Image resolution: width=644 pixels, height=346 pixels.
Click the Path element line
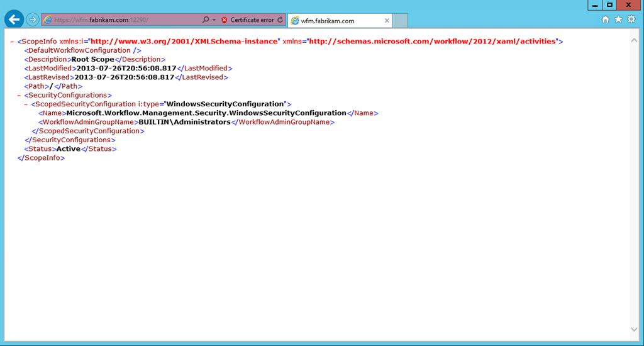tap(53, 86)
